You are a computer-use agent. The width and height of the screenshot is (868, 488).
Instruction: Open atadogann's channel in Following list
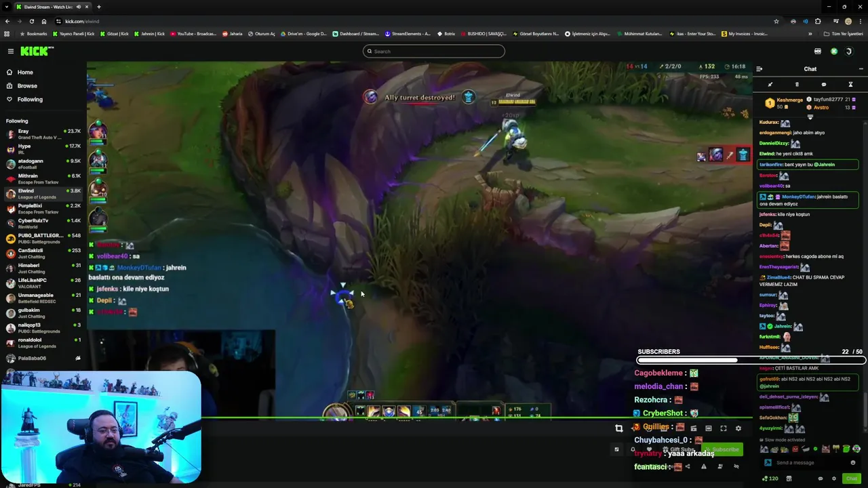coord(43,164)
